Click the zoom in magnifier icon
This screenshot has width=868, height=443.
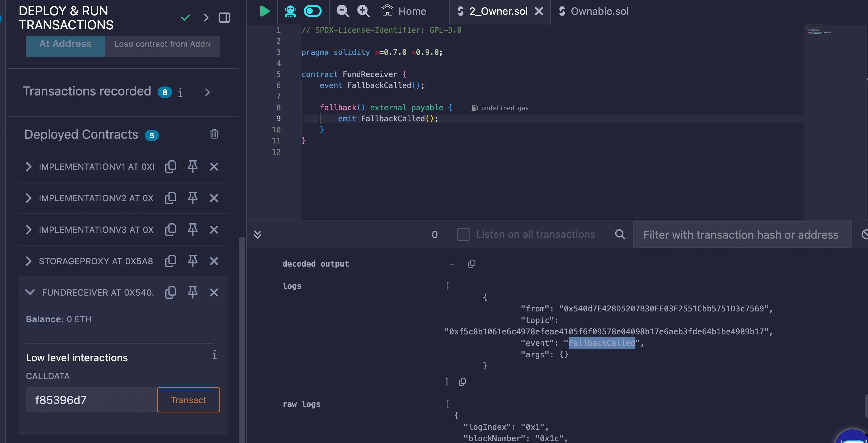tap(363, 11)
